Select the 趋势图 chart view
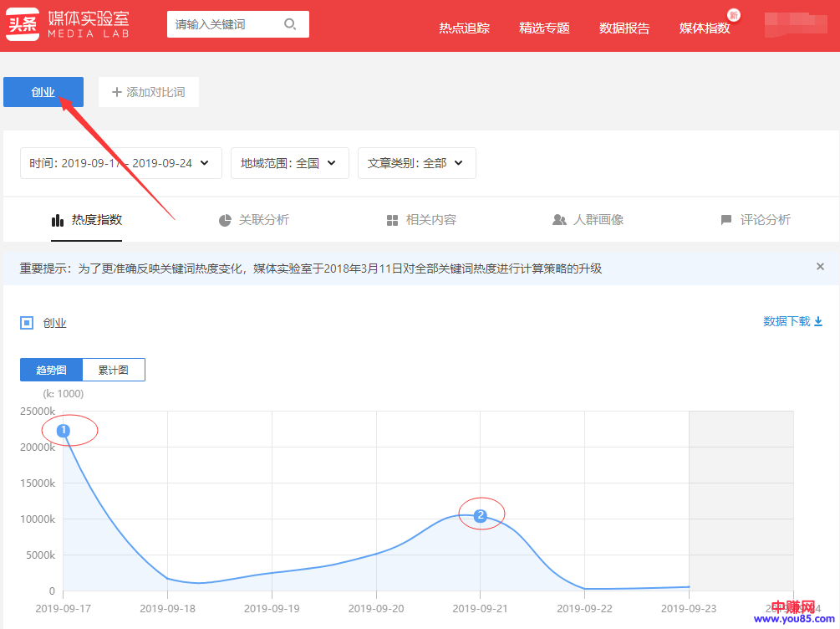 click(x=51, y=370)
